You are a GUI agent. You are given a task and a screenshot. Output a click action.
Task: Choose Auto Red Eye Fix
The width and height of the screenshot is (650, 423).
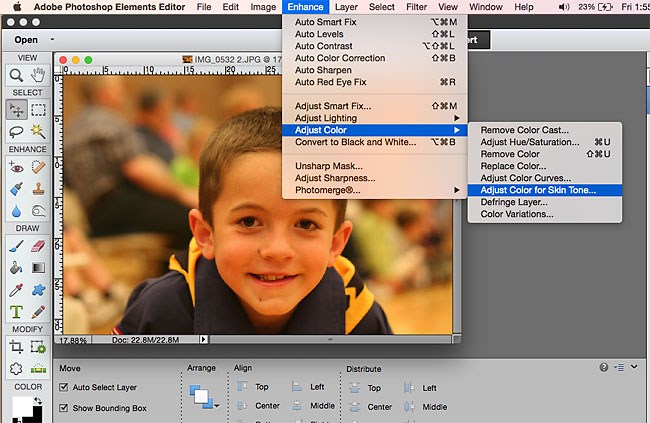tap(375, 82)
